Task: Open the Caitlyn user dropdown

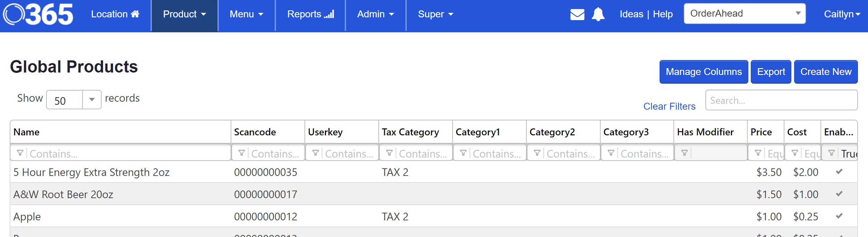Action: [842, 14]
